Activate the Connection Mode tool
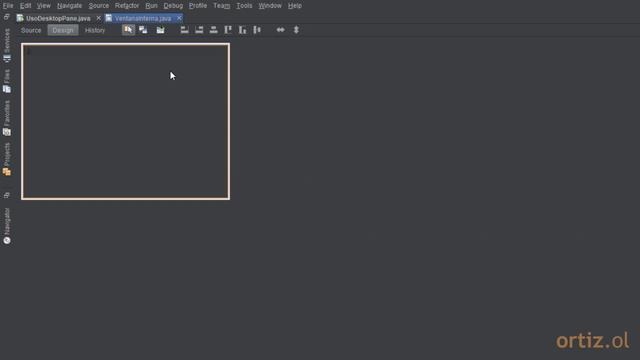Image resolution: width=640 pixels, height=360 pixels. 143,30
